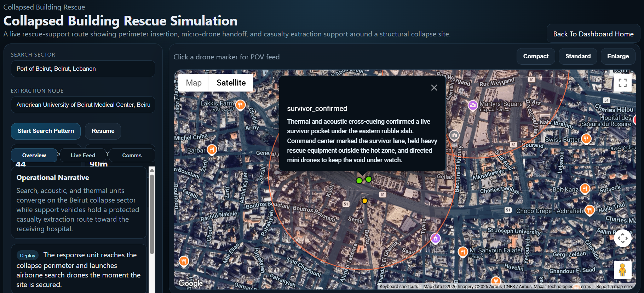Edit the Extraction Node input field

[83, 105]
